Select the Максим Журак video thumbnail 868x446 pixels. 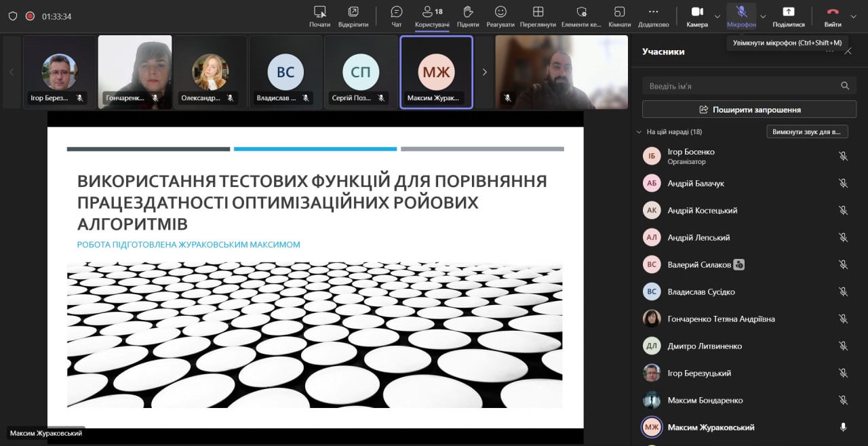(436, 72)
